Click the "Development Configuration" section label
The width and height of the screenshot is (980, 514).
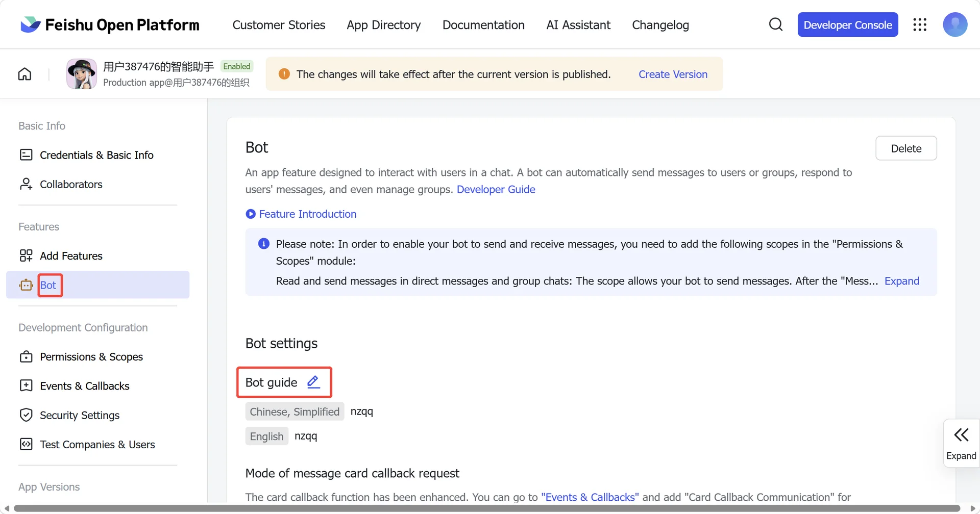pyautogui.click(x=83, y=327)
